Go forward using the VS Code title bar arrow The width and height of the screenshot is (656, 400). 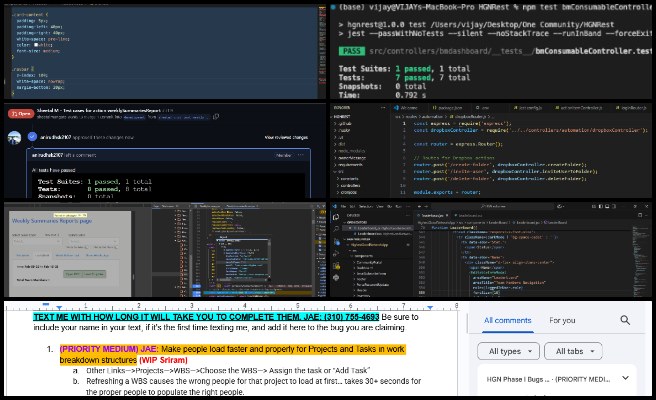(x=426, y=206)
